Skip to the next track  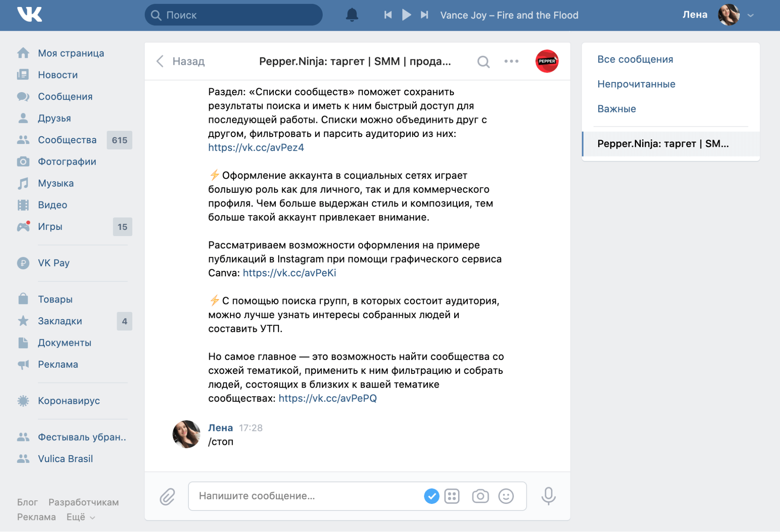pos(425,15)
